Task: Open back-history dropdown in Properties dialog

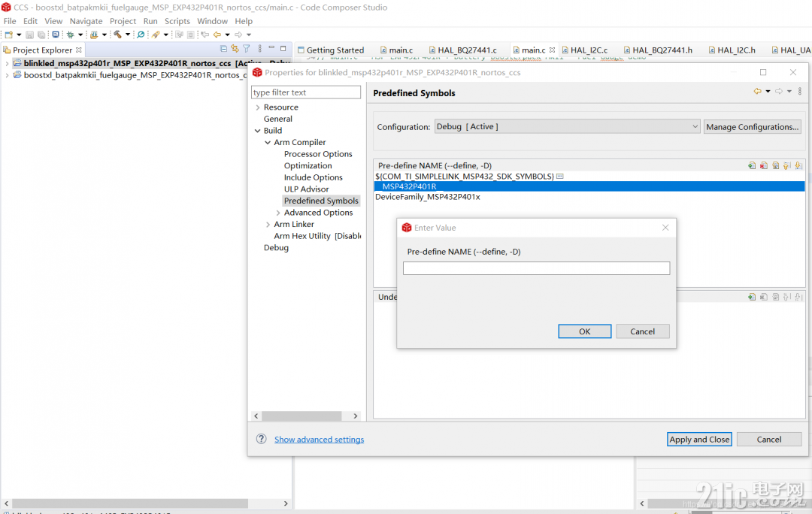Action: coord(768,91)
